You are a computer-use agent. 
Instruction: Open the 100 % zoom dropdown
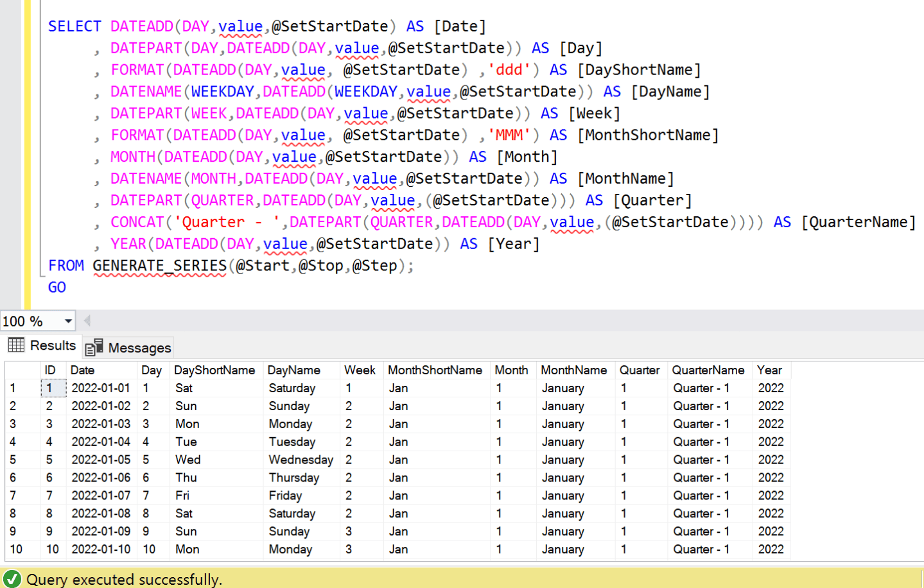pyautogui.click(x=68, y=321)
